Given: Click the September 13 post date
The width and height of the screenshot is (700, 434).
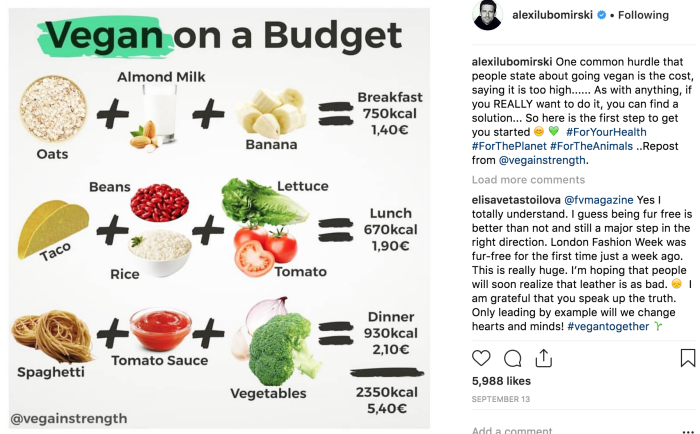Looking at the screenshot, I should pos(502,400).
